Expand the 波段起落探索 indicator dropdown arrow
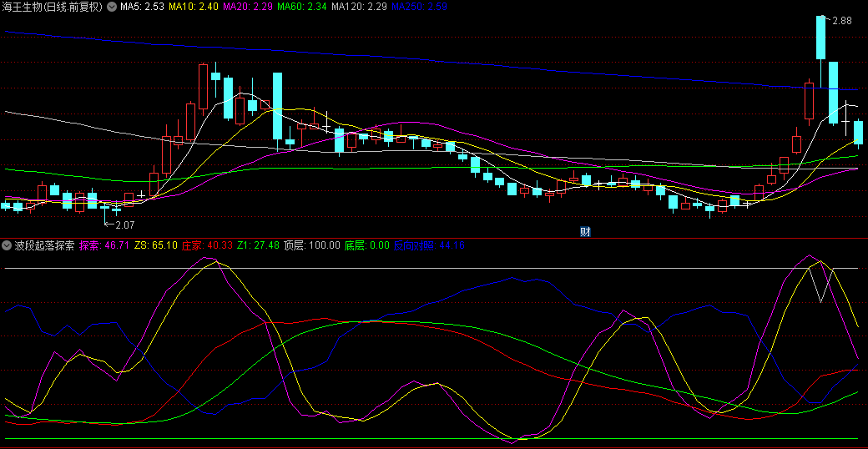 (x=7, y=245)
